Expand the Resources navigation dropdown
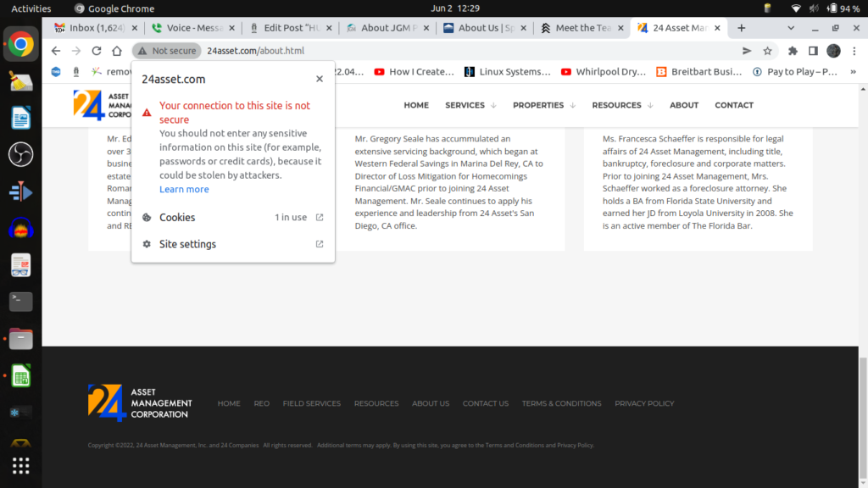The image size is (868, 488). (x=622, y=105)
